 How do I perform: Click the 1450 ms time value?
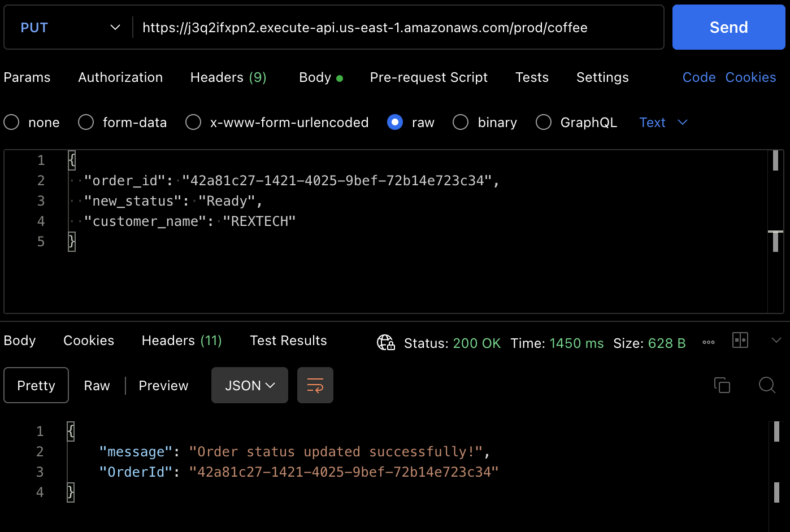tap(576, 343)
